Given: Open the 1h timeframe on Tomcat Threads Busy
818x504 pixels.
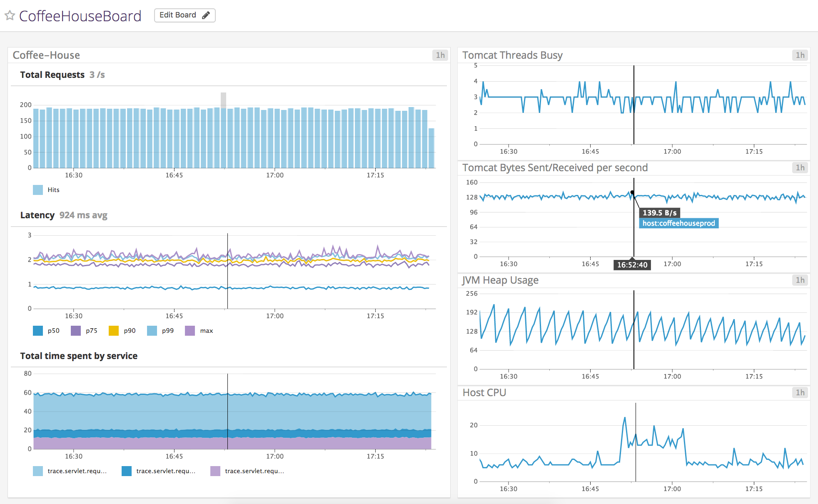Looking at the screenshot, I should click(799, 55).
